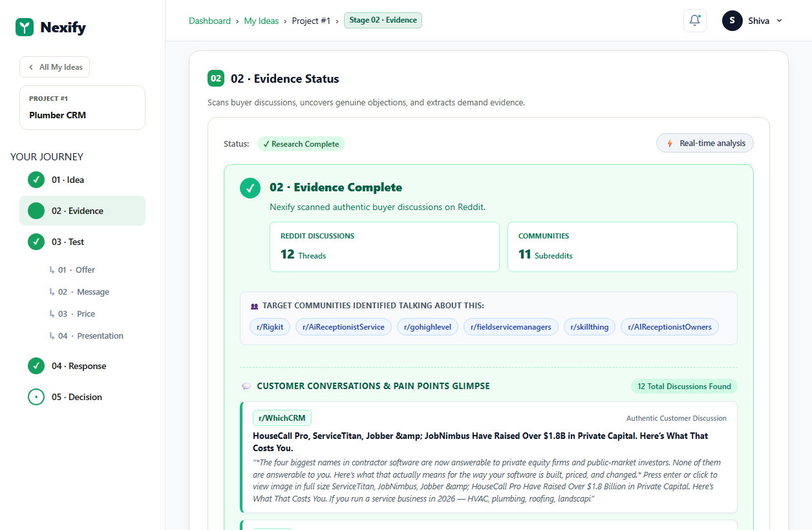Image resolution: width=812 pixels, height=530 pixels.
Task: Select the r/Rigkit community tag
Action: [x=270, y=327]
